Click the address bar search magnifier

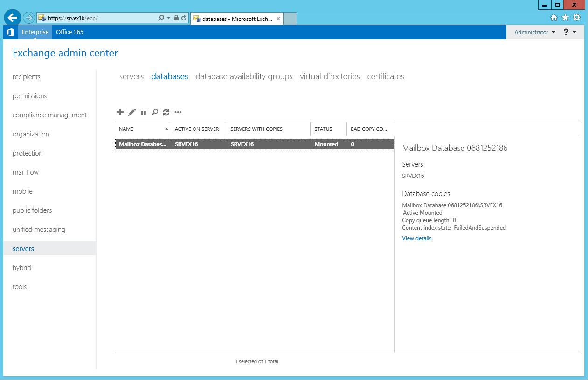[161, 18]
